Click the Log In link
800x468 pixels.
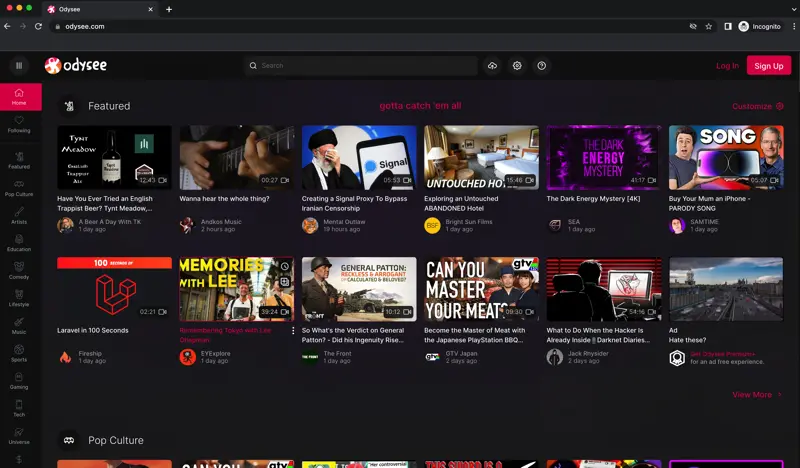coord(727,66)
